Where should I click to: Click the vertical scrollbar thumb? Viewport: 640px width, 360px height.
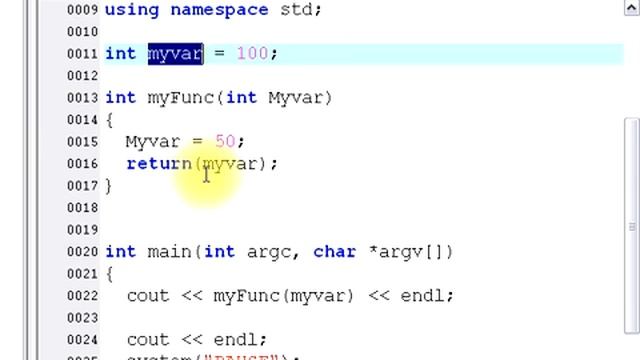pos(632,227)
